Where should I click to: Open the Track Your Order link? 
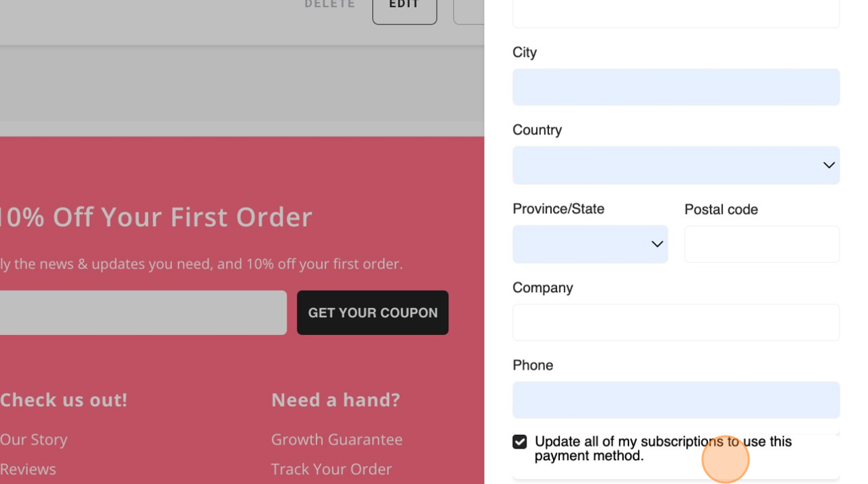click(x=331, y=469)
